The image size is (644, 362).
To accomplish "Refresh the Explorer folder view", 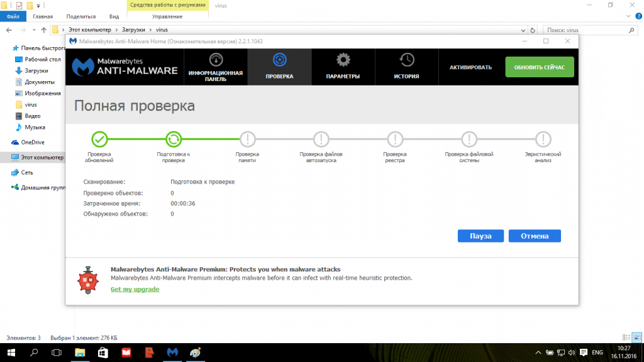I will point(533,30).
